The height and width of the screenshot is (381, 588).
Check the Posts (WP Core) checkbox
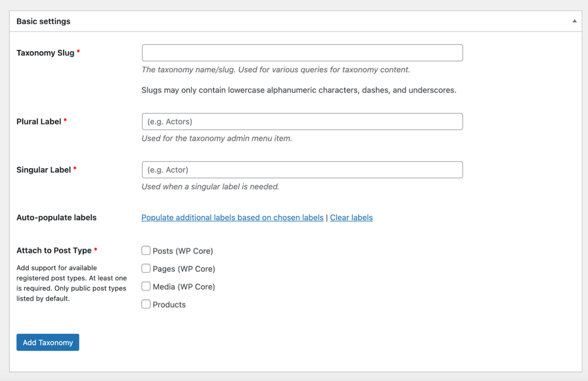coord(146,250)
